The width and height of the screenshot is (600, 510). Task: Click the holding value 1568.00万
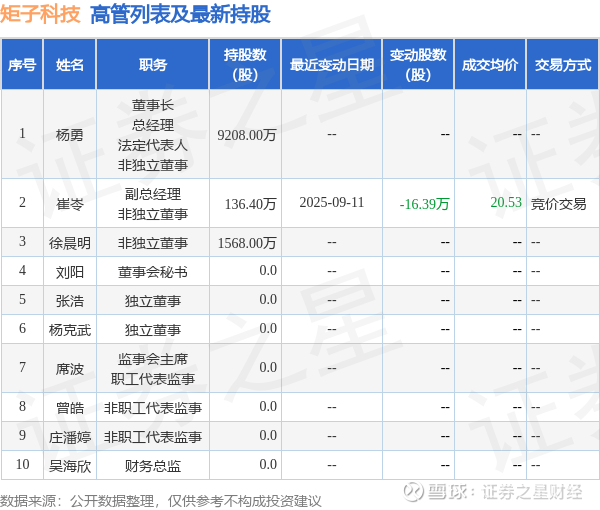click(x=247, y=243)
